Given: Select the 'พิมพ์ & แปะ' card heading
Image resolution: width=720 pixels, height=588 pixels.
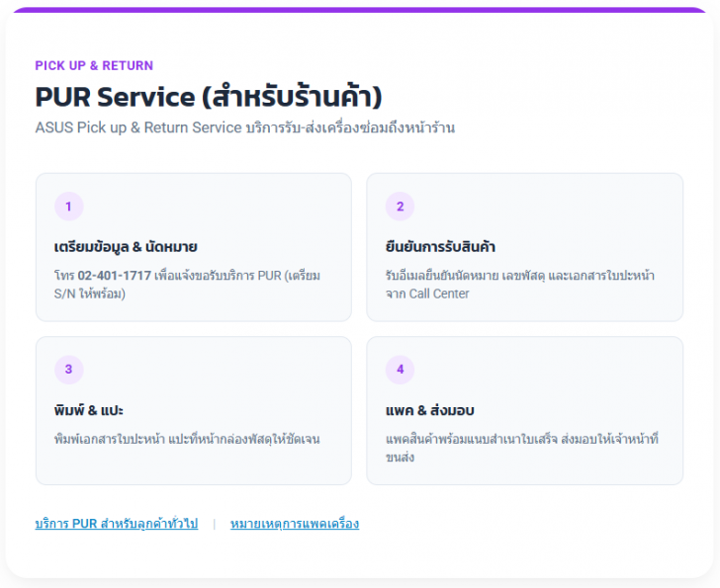Looking at the screenshot, I should point(89,409).
